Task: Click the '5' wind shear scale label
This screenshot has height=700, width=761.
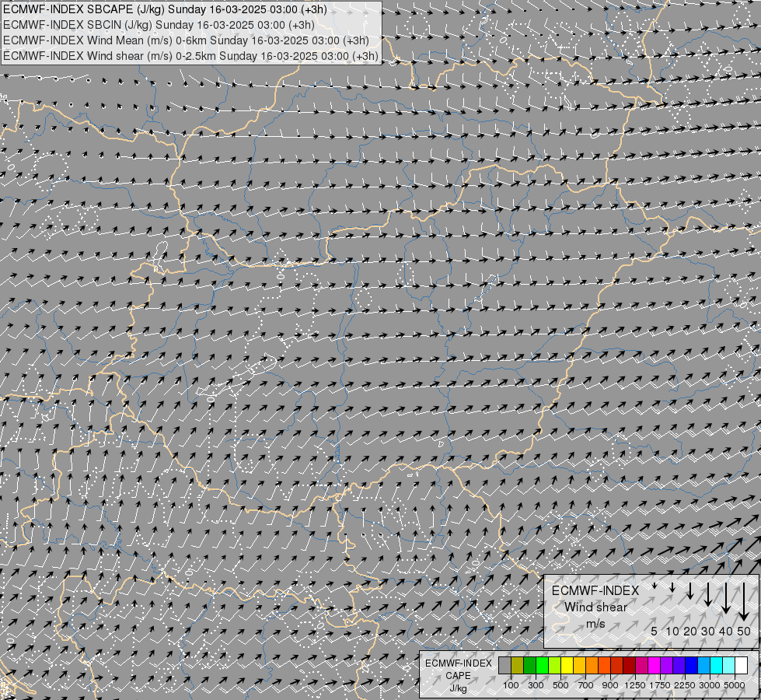Action: pos(655,631)
